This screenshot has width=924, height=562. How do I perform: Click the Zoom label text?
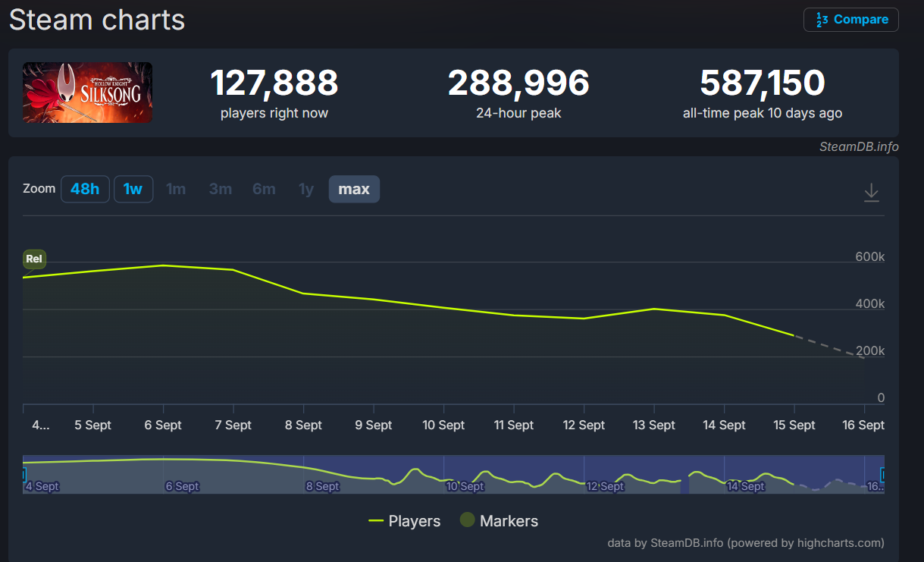[39, 188]
